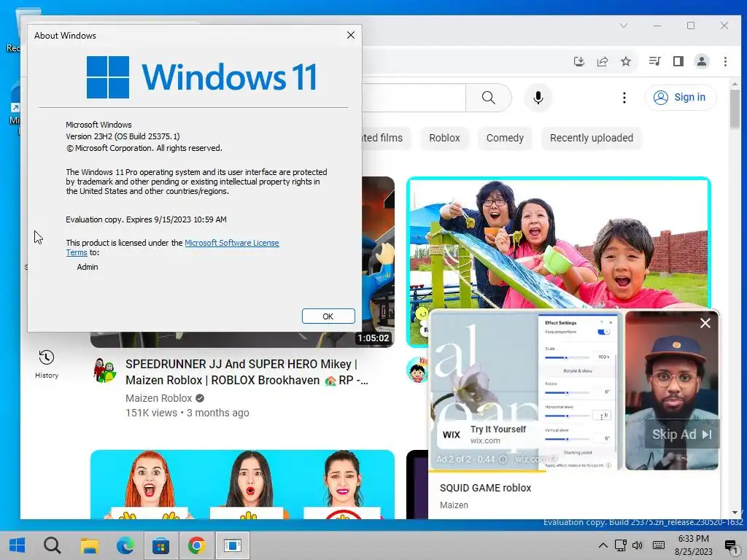
Task: Click YouTube search magnifier button
Action: pos(488,98)
